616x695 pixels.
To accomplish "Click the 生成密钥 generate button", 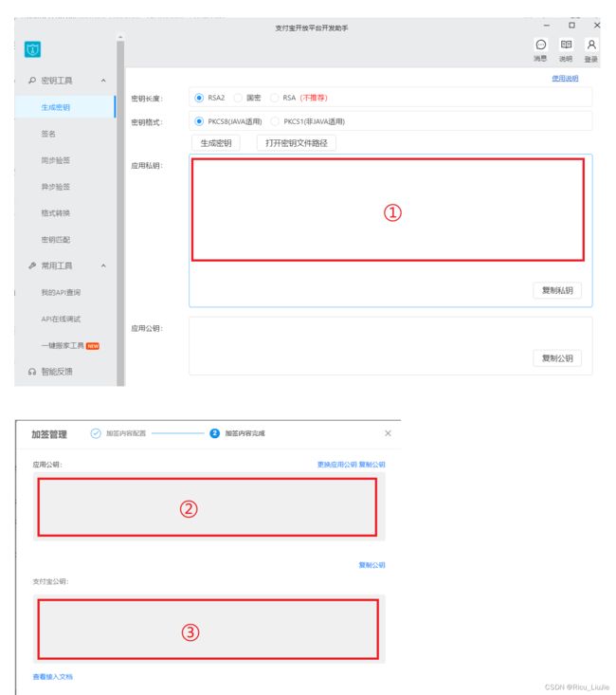I will [216, 143].
